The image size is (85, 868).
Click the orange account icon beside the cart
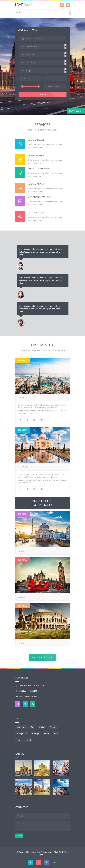pyautogui.click(x=62, y=5)
